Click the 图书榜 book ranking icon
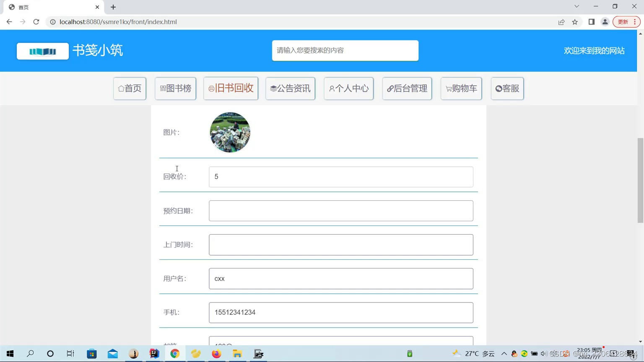 (162, 88)
